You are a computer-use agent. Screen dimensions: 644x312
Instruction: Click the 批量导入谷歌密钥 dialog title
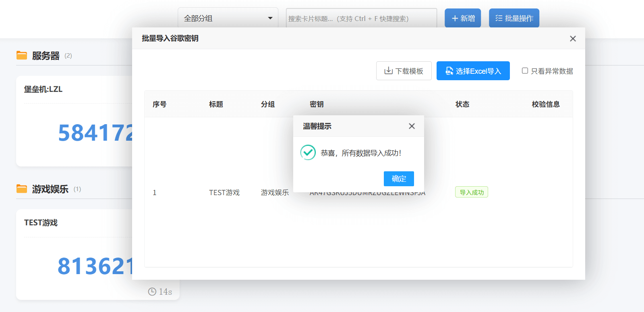point(170,38)
